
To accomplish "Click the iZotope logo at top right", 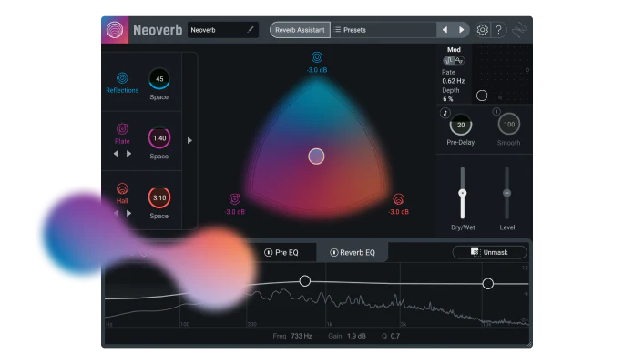I will click(519, 30).
